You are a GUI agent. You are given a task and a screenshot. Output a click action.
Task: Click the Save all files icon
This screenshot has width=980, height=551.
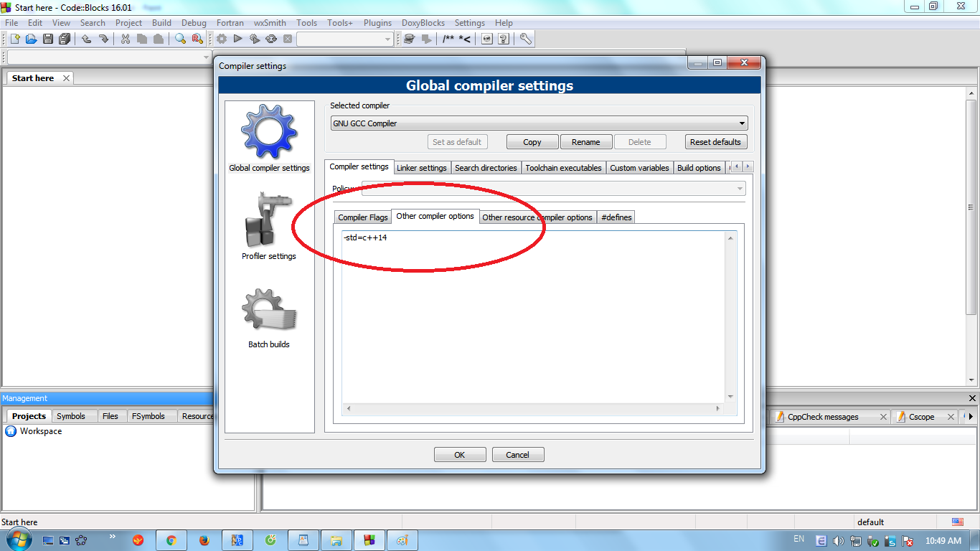tap(65, 39)
